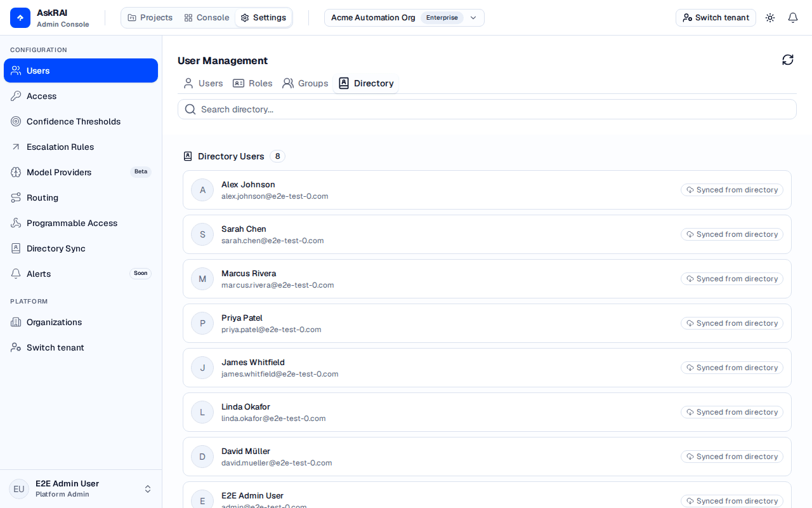Screen dimensions: 812x508
Task: Click email sarah.chen@e2e-test-0.com
Action: (x=273, y=241)
